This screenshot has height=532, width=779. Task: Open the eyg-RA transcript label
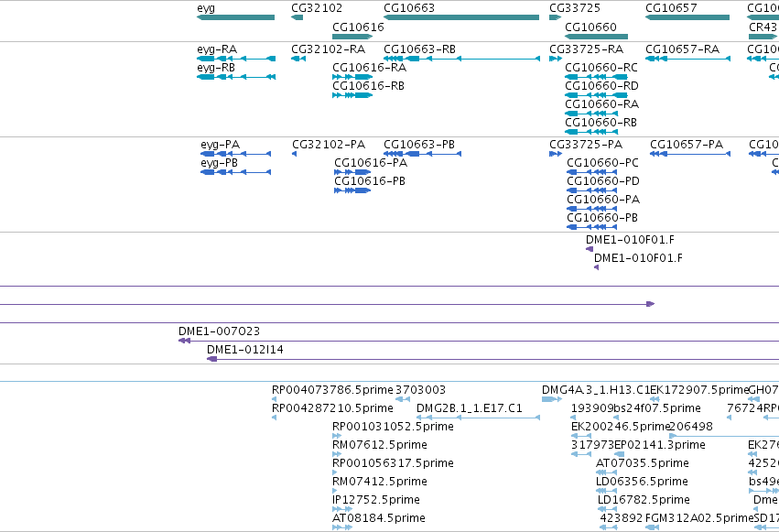[217, 49]
